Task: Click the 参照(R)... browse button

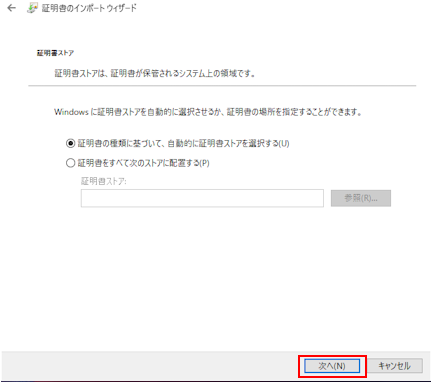Action: point(361,198)
